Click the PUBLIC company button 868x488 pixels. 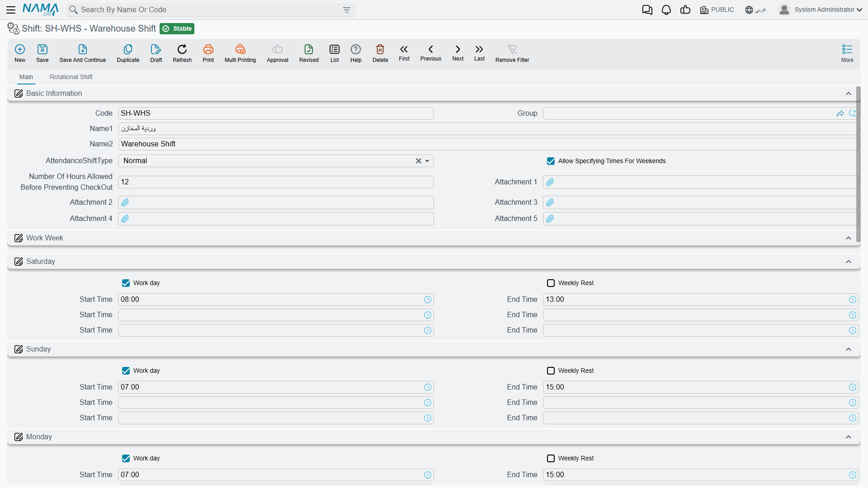(717, 10)
